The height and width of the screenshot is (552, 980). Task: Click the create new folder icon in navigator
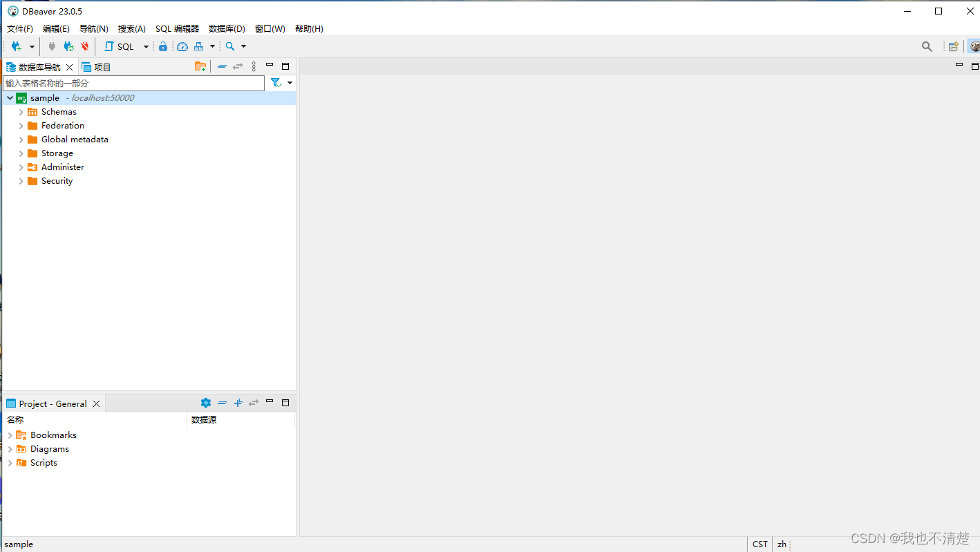[x=200, y=66]
